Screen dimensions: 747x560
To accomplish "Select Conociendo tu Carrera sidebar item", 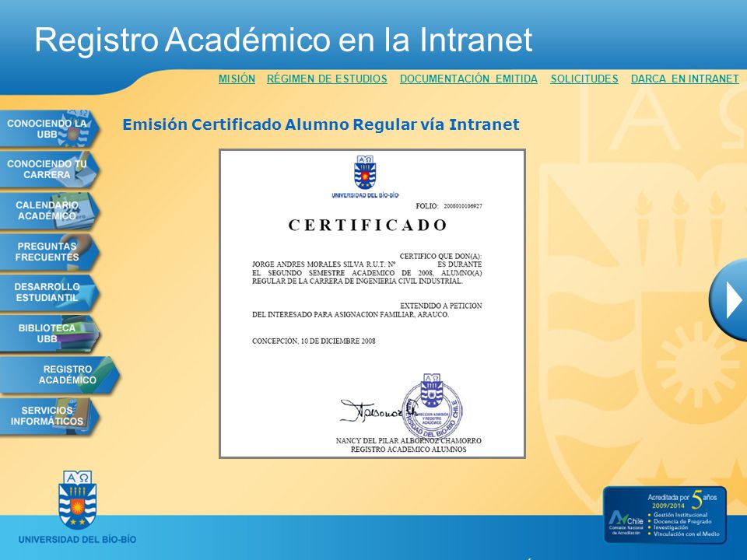I will click(x=49, y=169).
